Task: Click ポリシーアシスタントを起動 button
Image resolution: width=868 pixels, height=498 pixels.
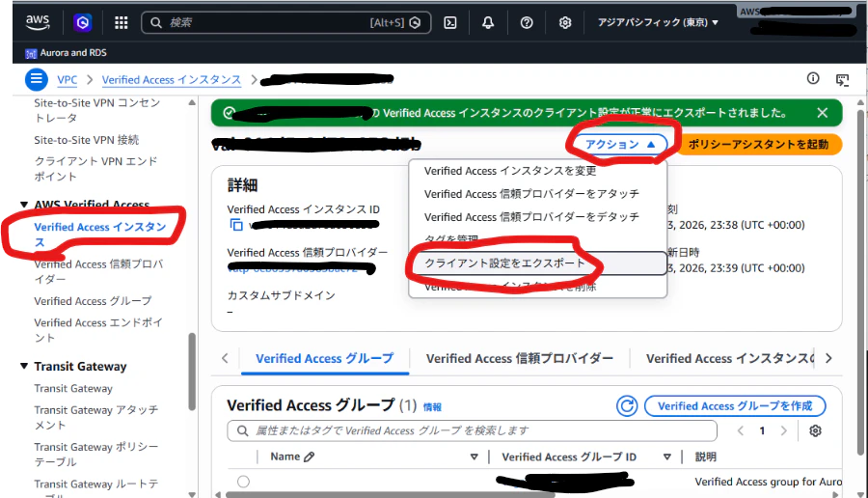Action: pyautogui.click(x=758, y=145)
